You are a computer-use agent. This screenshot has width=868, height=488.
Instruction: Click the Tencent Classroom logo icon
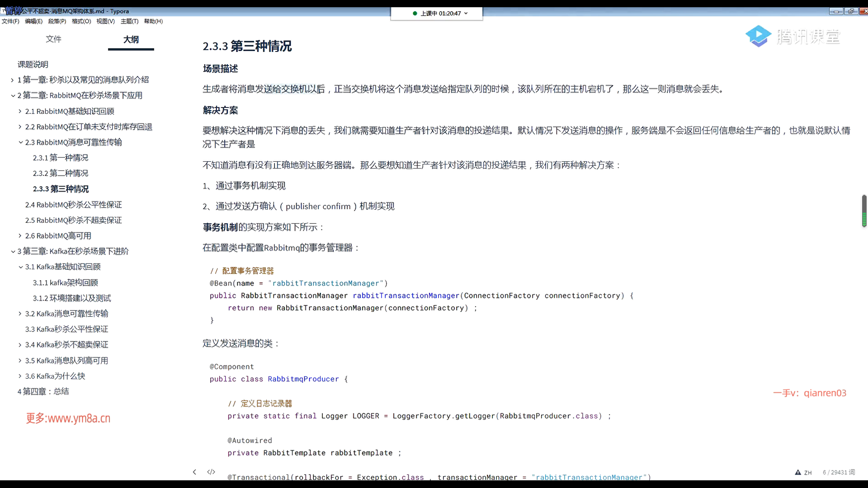[758, 36]
